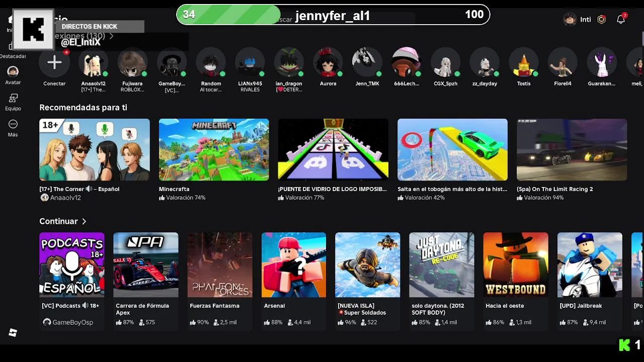Click Valoración 94% rating text
The image size is (644, 362).
point(544,198)
